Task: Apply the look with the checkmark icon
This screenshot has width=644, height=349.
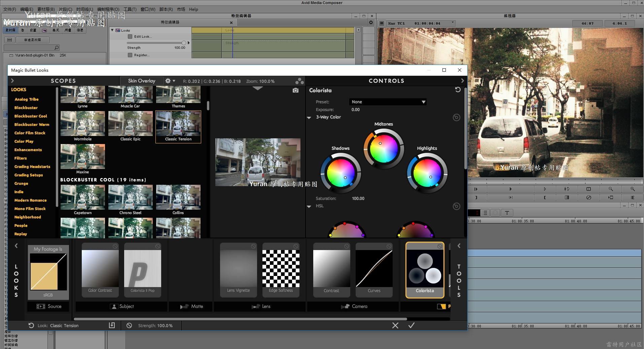Action: coord(411,325)
